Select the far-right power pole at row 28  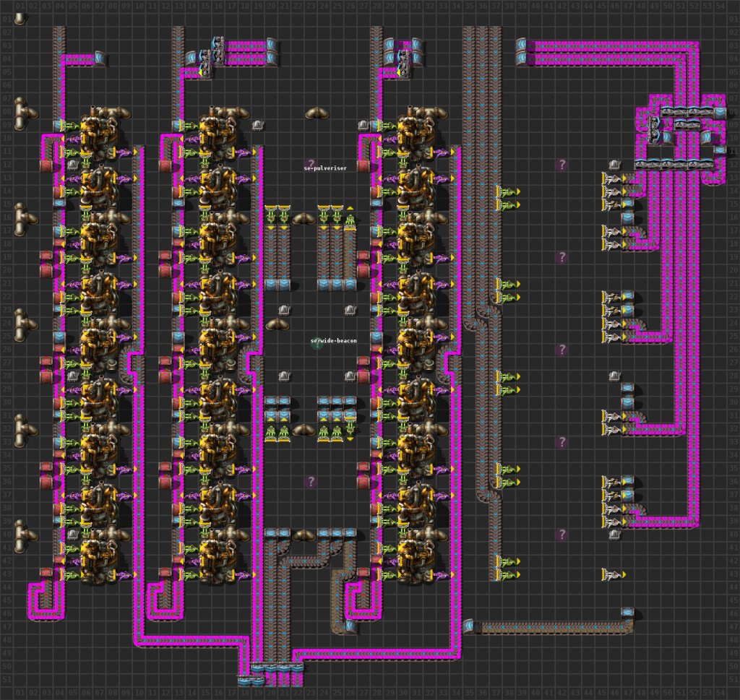pos(614,376)
